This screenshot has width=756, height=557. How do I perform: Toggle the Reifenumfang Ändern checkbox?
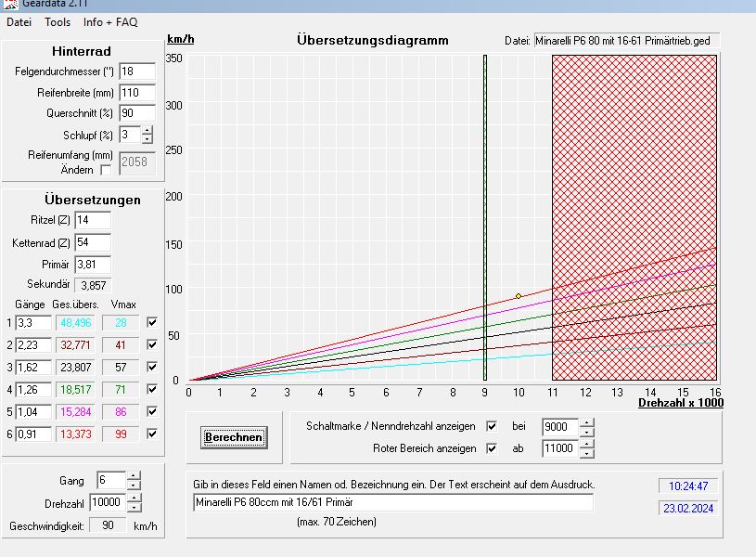[106, 170]
